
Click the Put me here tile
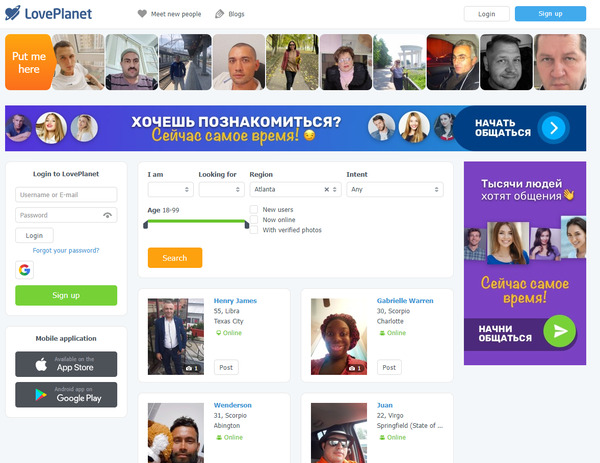point(28,62)
